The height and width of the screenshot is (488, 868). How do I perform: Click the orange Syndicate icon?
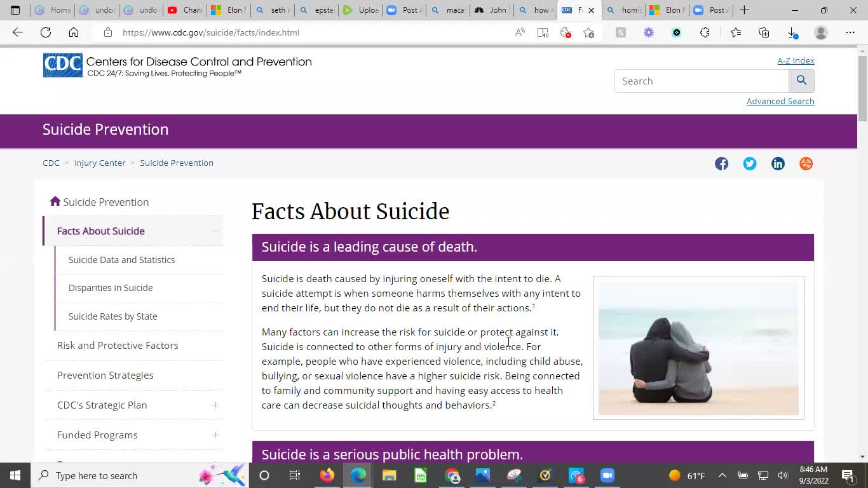pos(806,163)
